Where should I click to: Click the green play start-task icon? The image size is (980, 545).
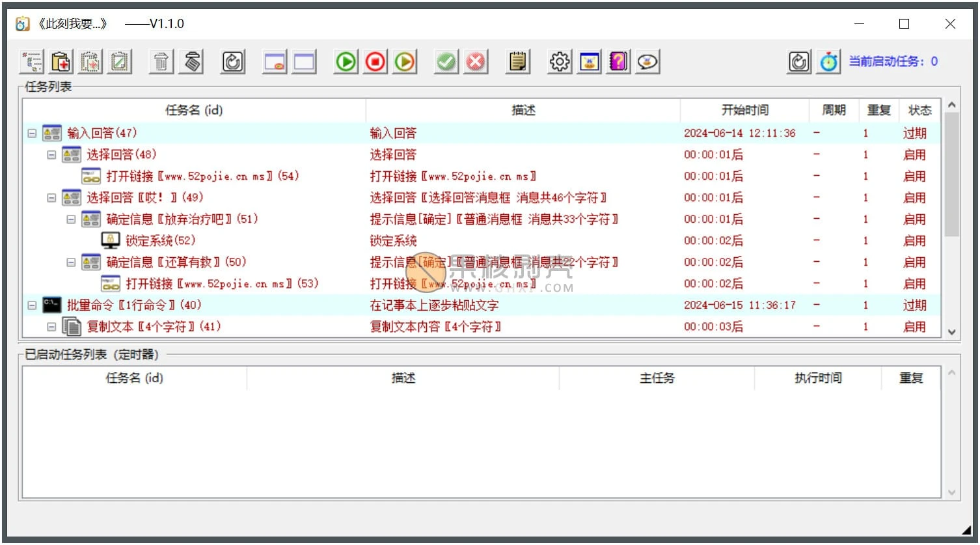(346, 62)
